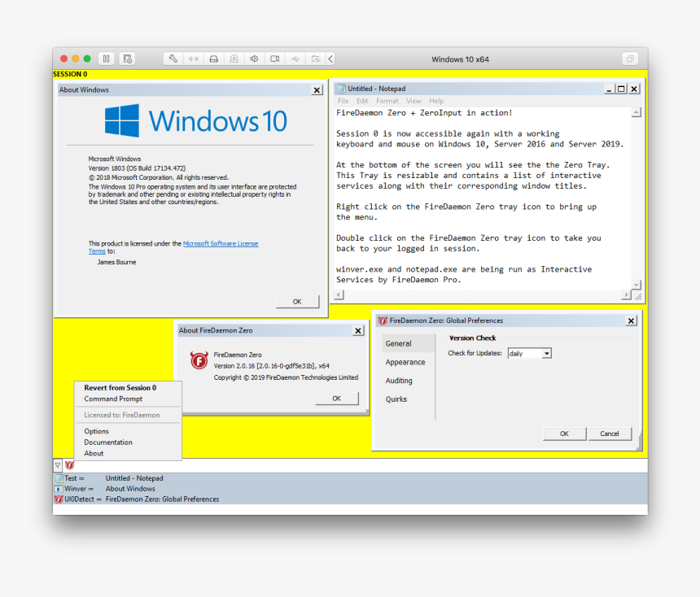Click the sound speaker device icon
Image resolution: width=700 pixels, height=597 pixels.
tap(255, 59)
